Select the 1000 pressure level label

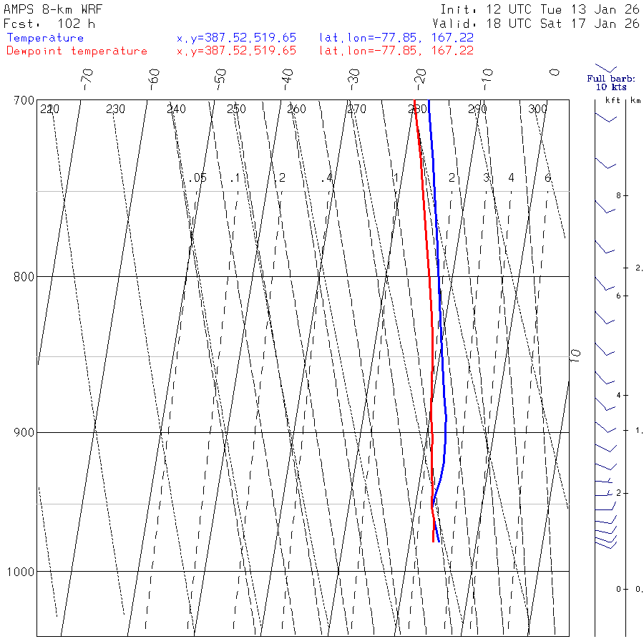[x=21, y=572]
